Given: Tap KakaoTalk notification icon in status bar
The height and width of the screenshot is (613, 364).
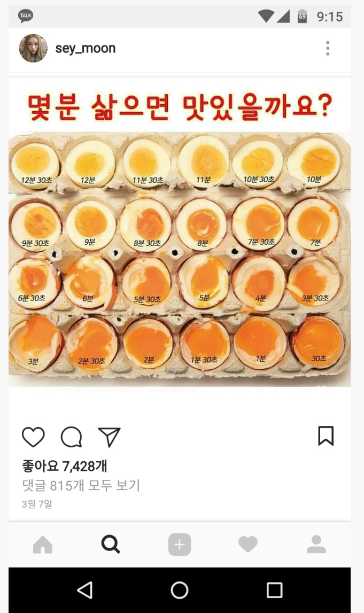Looking at the screenshot, I should click(x=26, y=16).
